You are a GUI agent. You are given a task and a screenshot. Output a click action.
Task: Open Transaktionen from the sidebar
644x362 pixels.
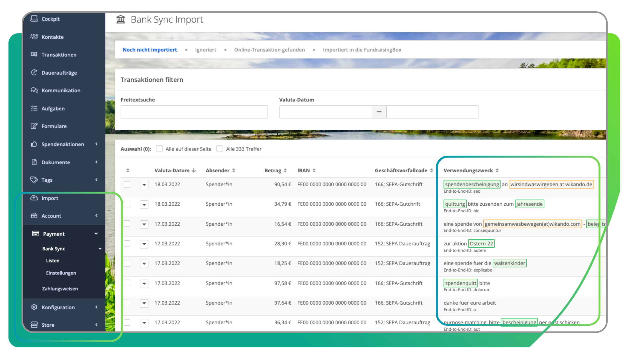tap(59, 55)
